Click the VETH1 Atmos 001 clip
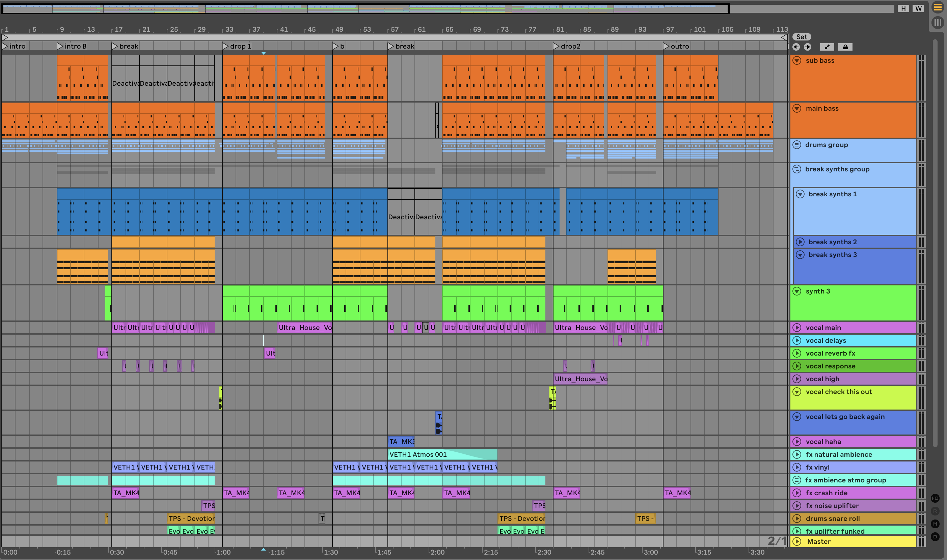 click(x=417, y=454)
